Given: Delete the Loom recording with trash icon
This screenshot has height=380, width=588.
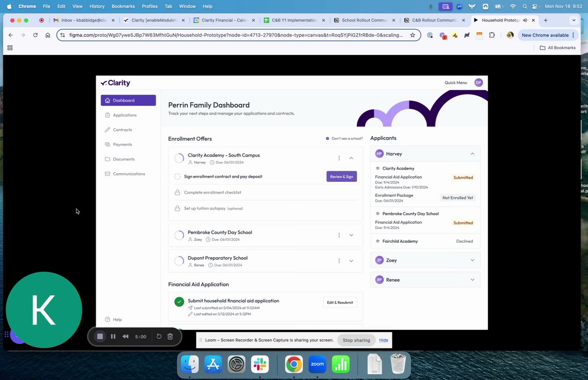Looking at the screenshot, I should coord(170,336).
